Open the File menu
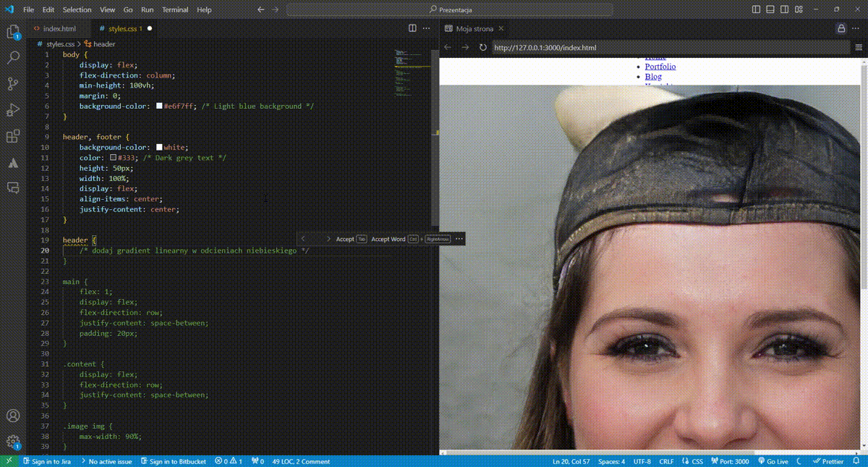Viewport: 868px width, 467px height. (x=29, y=9)
